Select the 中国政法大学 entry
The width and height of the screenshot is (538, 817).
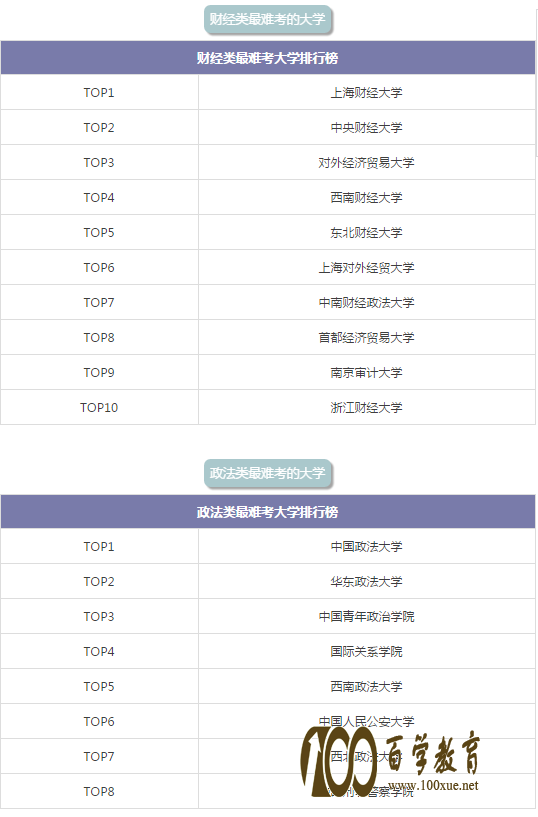coord(367,547)
